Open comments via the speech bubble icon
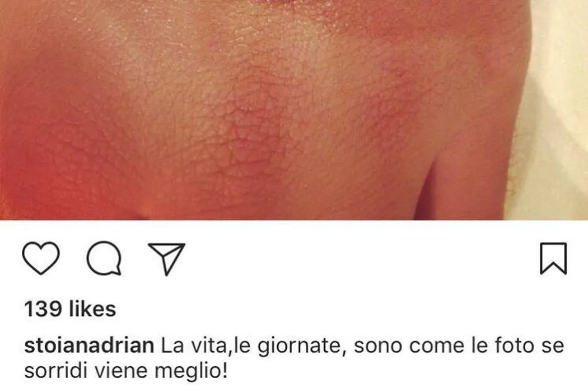This screenshot has width=588, height=392. click(x=104, y=258)
